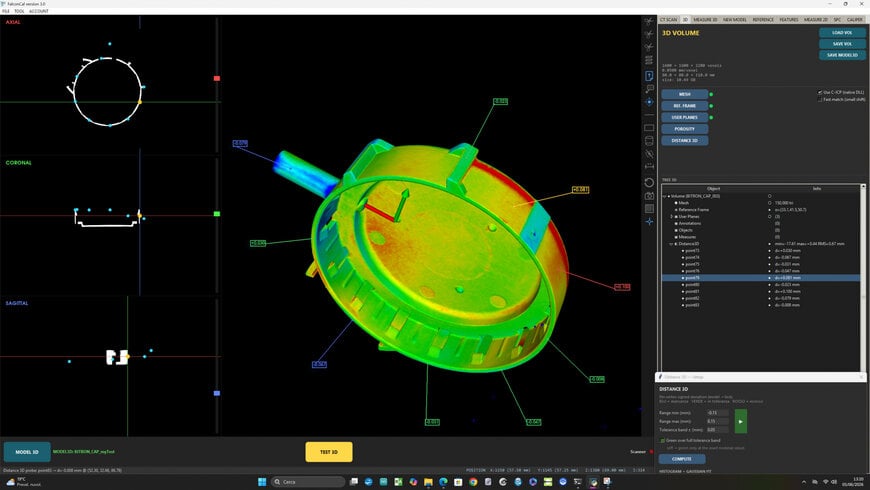Click the second scissors cut tool icon
870x490 pixels.
click(649, 34)
